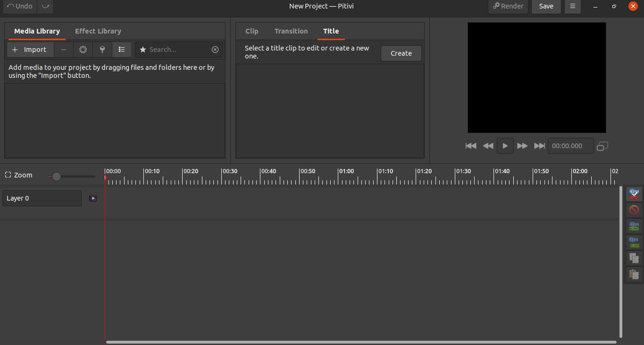644x345 pixels.
Task: Go to the end of the timeline
Action: click(x=539, y=146)
